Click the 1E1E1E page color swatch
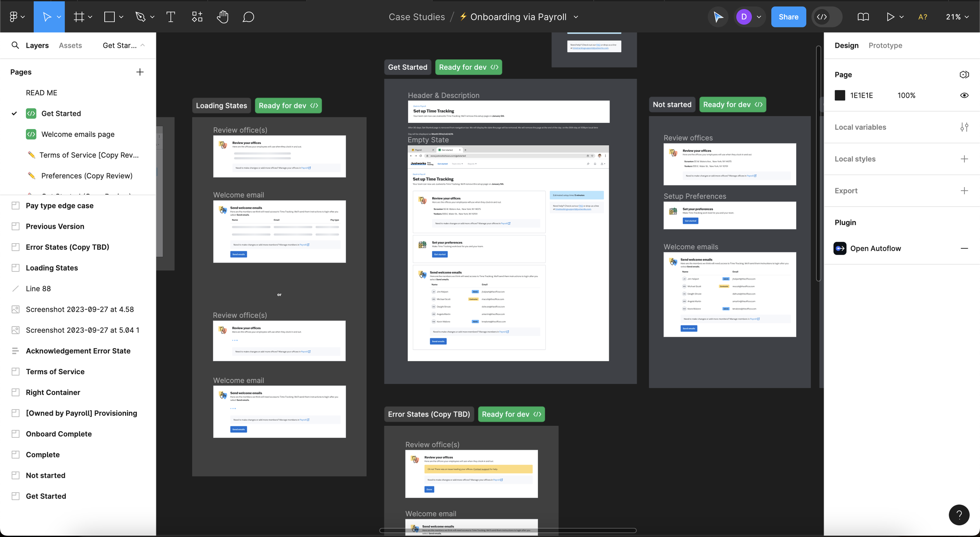Viewport: 980px width, 537px height. (x=840, y=95)
